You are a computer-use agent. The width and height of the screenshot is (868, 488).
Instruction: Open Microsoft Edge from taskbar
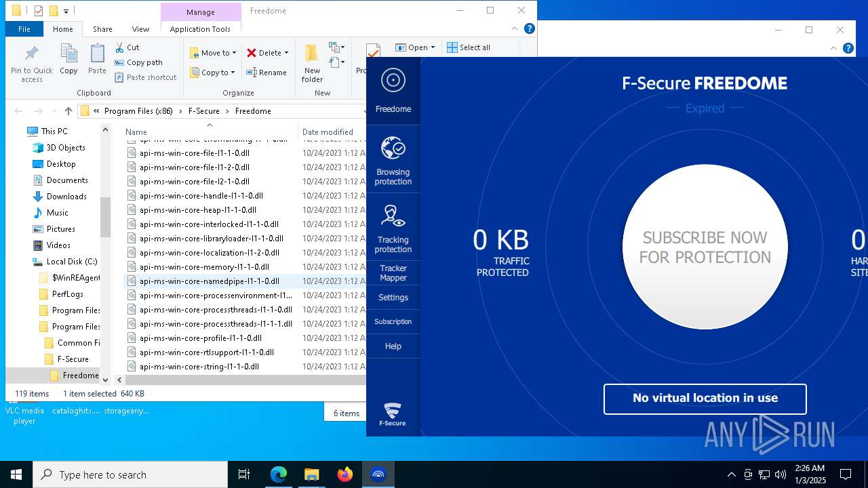pos(279,474)
